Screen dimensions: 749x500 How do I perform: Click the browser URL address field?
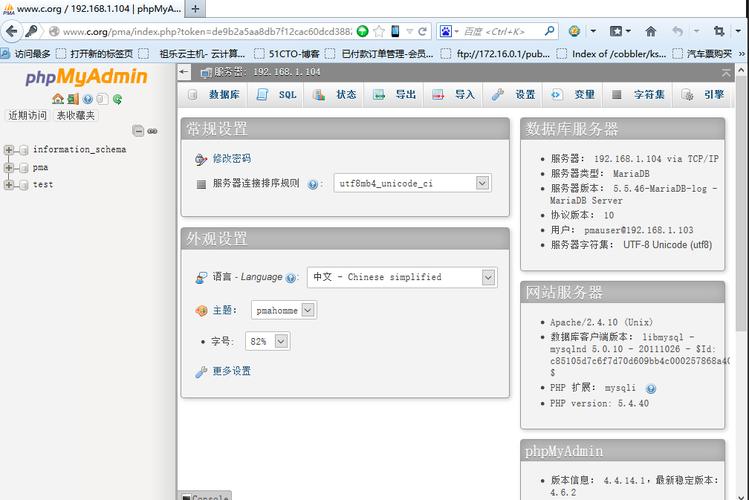coord(208,32)
